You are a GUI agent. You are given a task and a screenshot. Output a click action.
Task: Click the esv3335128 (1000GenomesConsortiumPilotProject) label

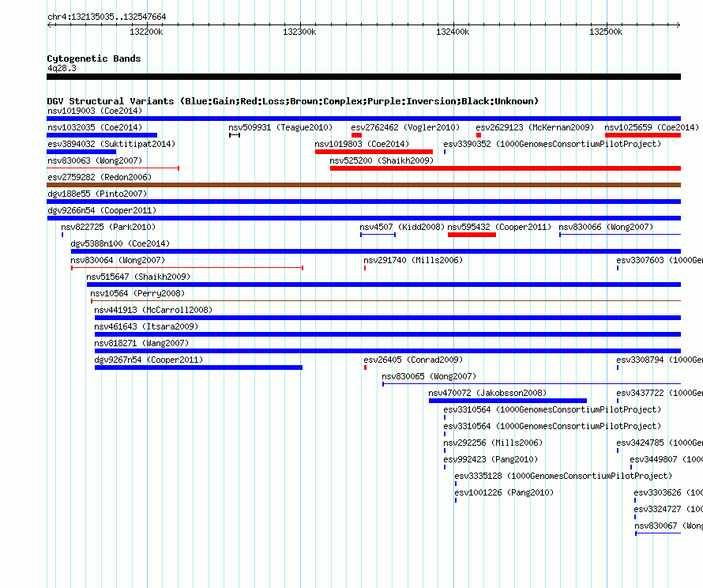(563, 476)
